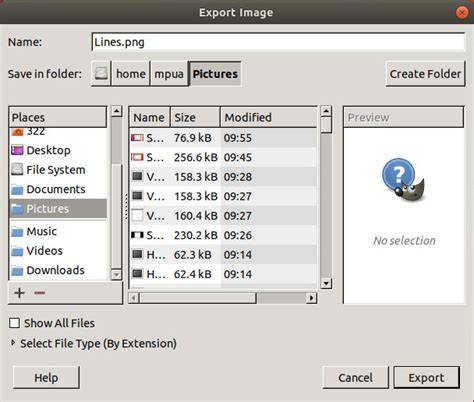The image size is (474, 402).
Task: Select file modified at 09:28
Action: point(223,177)
